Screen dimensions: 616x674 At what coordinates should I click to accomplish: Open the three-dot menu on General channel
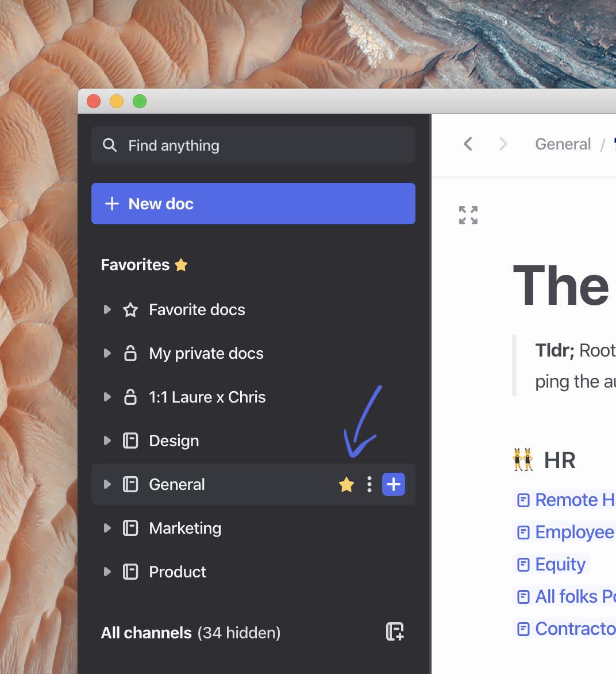369,484
